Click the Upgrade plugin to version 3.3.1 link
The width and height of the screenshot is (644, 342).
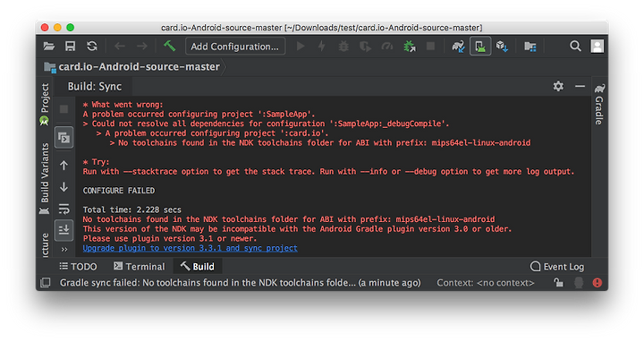pos(191,248)
